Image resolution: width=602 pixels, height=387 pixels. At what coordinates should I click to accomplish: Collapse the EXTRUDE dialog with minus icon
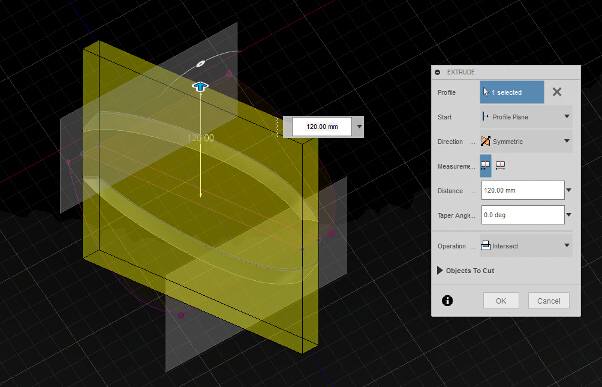click(437, 72)
